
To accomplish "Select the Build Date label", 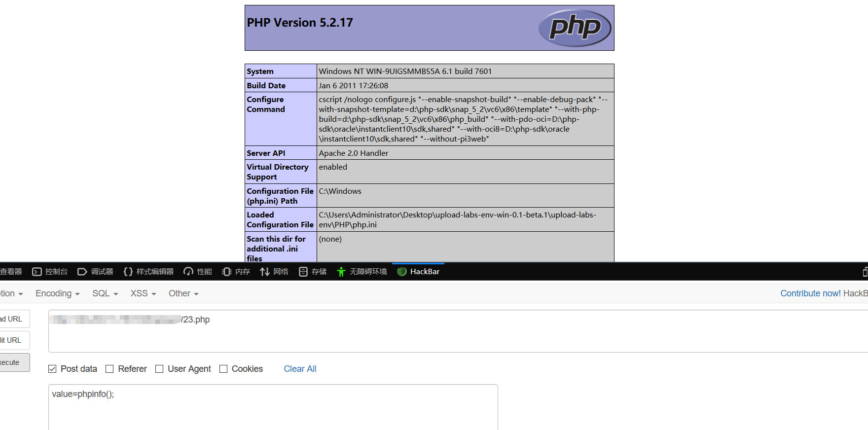I will click(x=266, y=86).
